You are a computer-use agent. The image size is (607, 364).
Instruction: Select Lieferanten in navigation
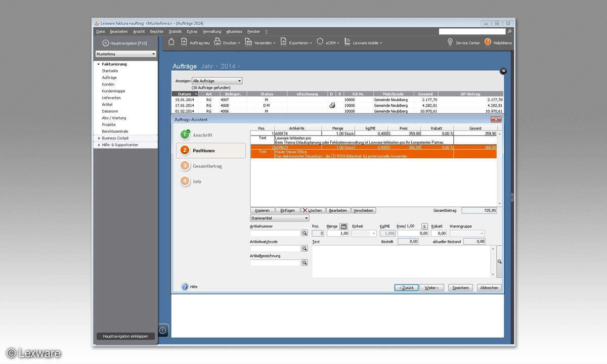pyautogui.click(x=111, y=98)
